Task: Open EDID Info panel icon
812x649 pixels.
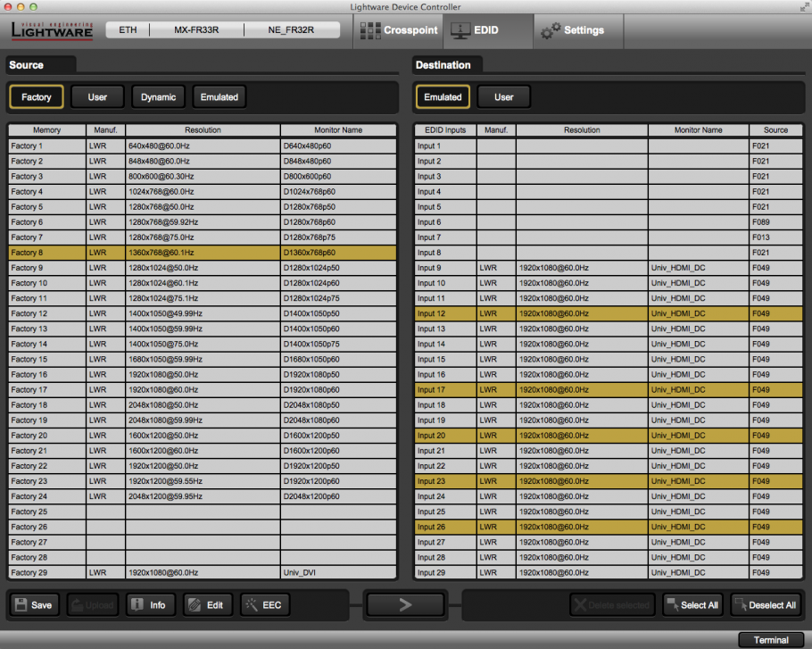Action: [148, 605]
